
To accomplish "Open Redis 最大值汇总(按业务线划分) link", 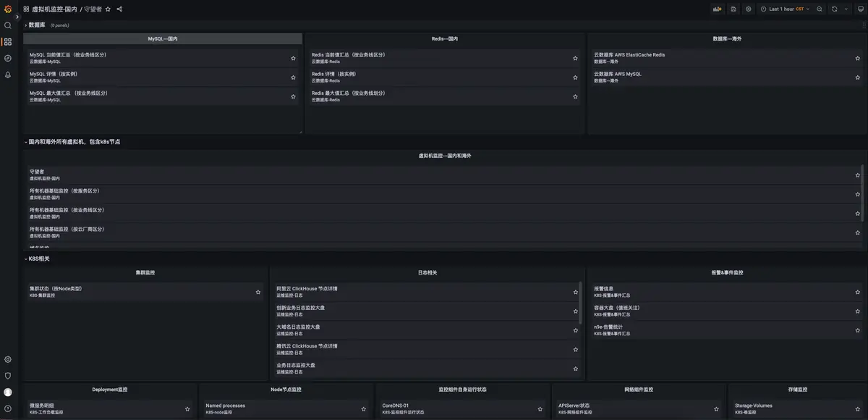I will point(349,93).
